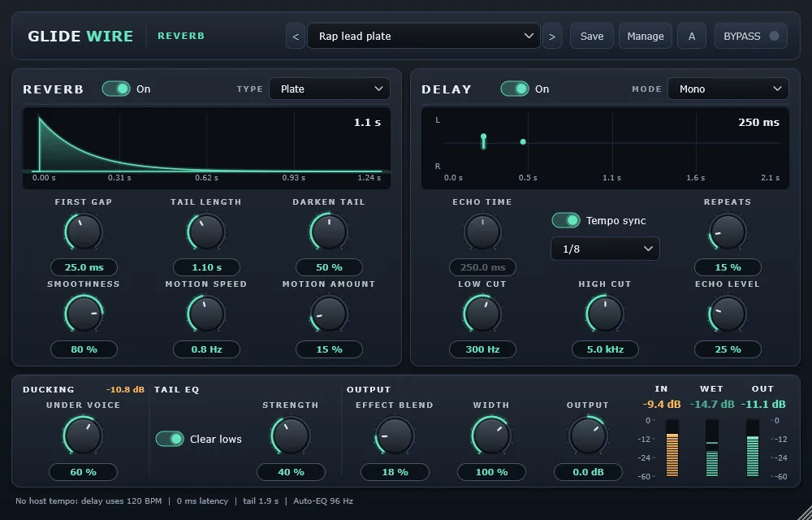Click the -10.8 dB ducking reduction readout
The width and height of the screenshot is (812, 520).
click(125, 389)
